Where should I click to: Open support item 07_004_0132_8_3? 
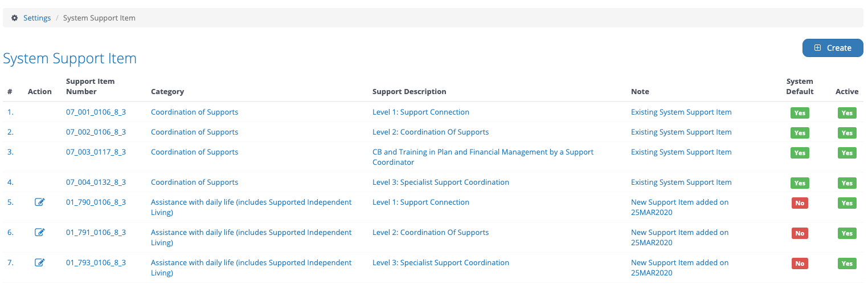(96, 182)
